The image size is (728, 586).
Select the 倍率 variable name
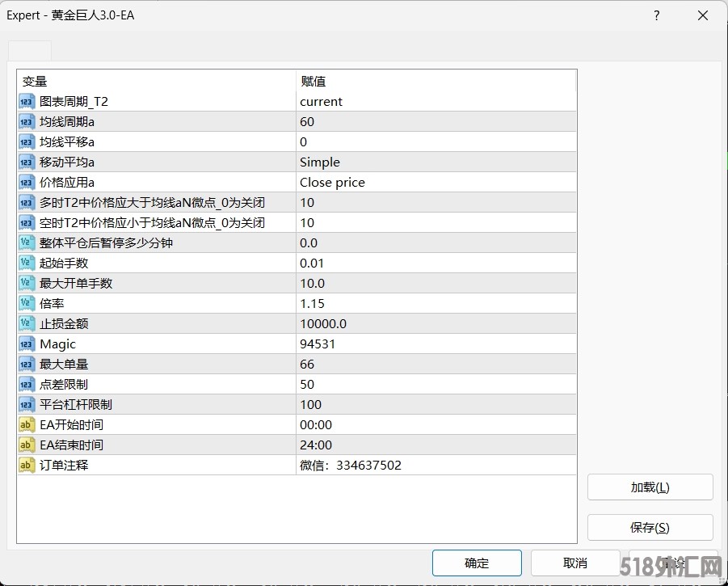tap(52, 304)
